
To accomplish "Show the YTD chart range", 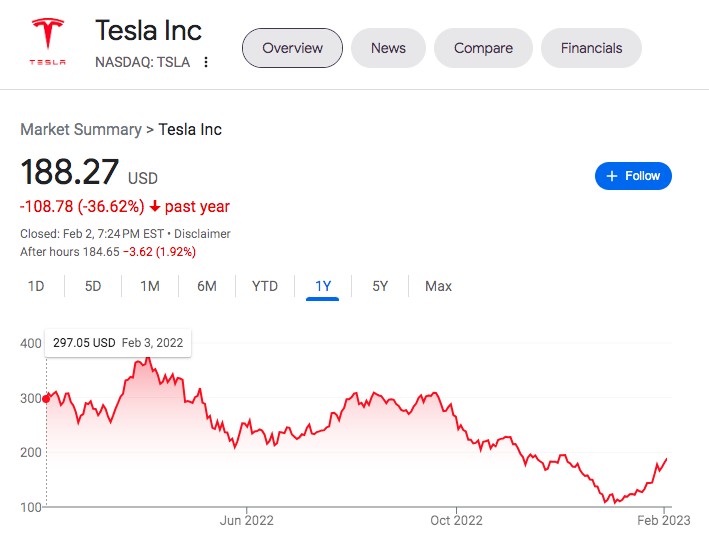I will 265,286.
